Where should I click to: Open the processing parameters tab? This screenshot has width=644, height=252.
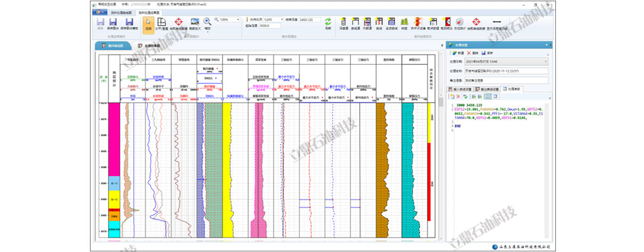511,89
